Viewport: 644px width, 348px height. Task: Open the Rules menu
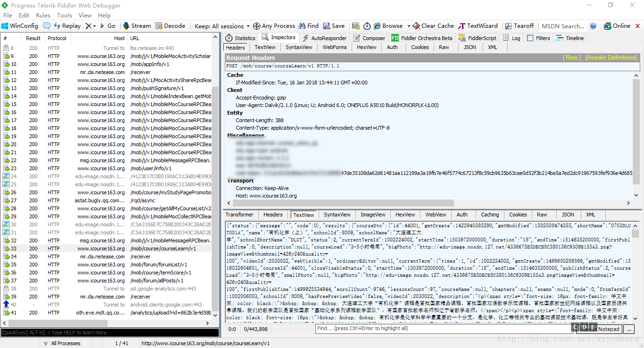43,15
